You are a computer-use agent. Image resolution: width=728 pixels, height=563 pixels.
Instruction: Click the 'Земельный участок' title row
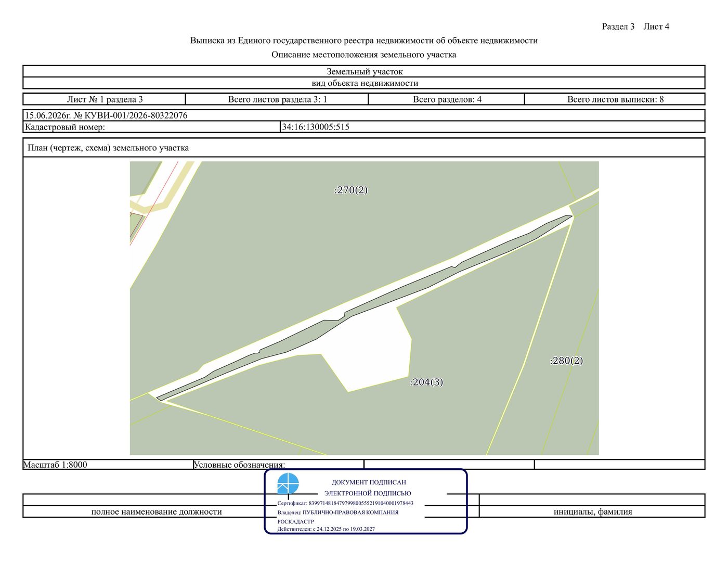tap(364, 72)
